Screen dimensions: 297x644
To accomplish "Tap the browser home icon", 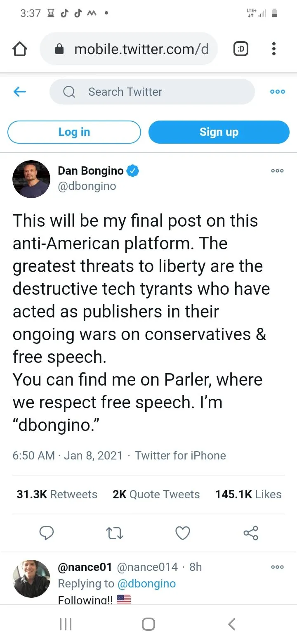I will click(20, 50).
